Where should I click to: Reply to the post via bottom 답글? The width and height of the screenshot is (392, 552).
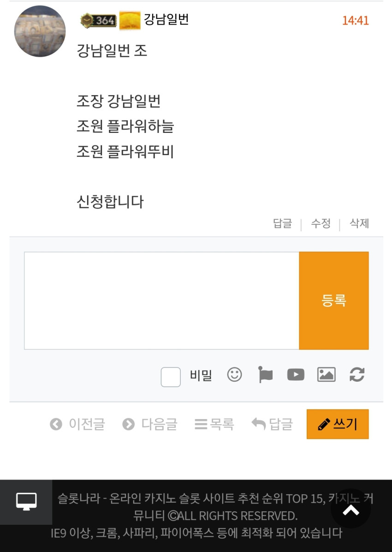pos(272,424)
